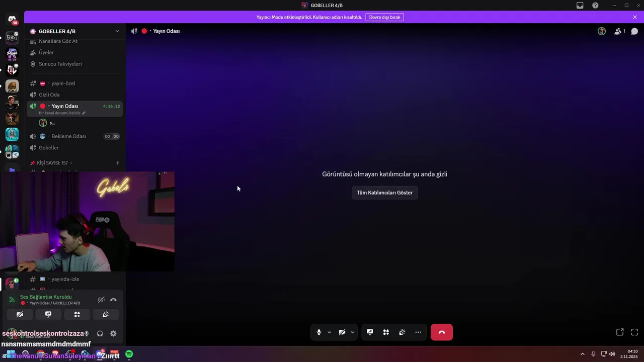Screen dimensions: 644x362
Task: Click system tray microphone icon
Action: [593, 354]
